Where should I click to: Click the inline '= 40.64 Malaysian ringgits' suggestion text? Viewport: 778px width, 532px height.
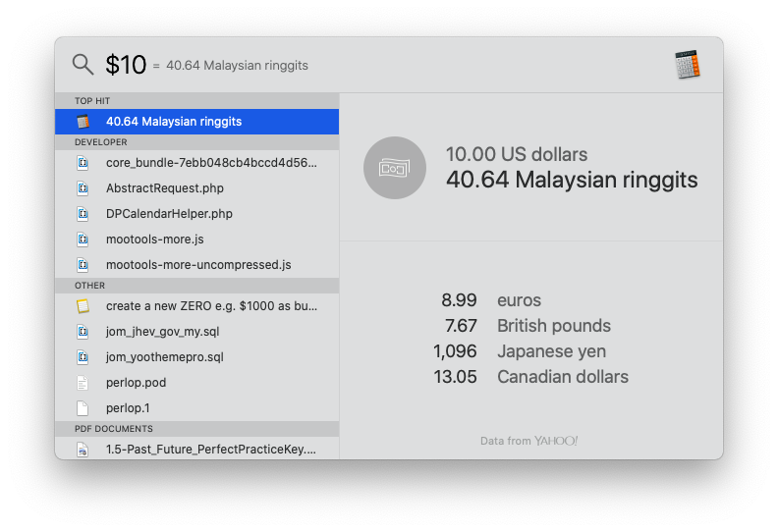(231, 66)
